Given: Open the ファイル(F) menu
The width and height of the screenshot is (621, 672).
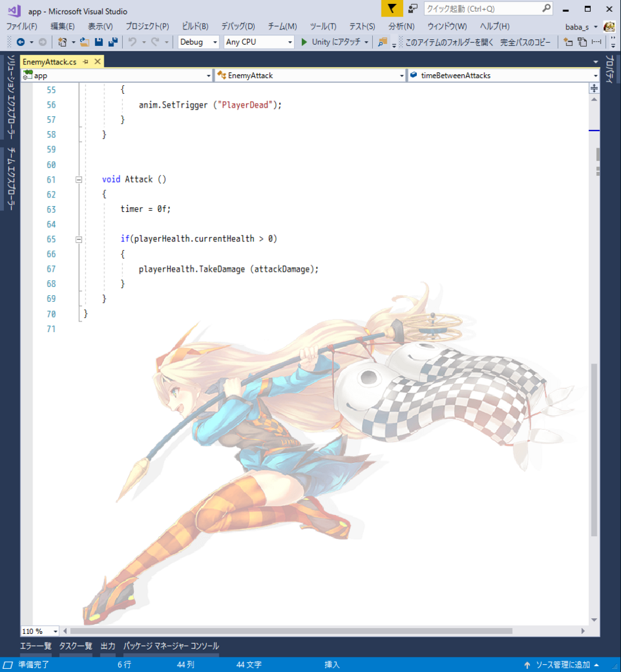Looking at the screenshot, I should pyautogui.click(x=22, y=26).
